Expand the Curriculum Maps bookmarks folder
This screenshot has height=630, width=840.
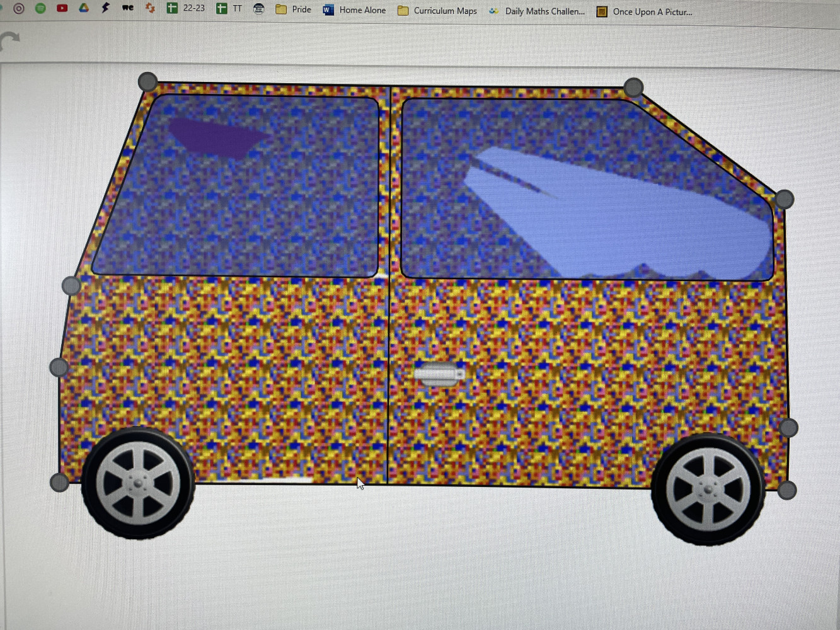(x=437, y=11)
